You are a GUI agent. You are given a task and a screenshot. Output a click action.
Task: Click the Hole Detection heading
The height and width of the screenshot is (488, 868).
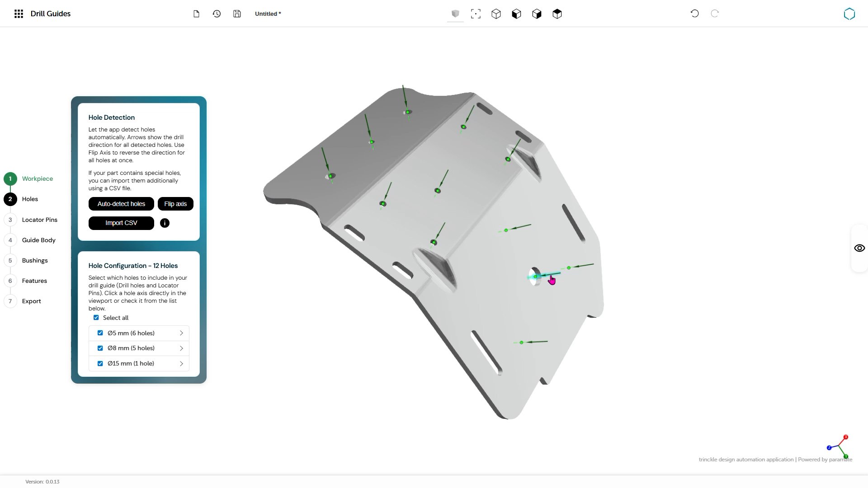112,117
